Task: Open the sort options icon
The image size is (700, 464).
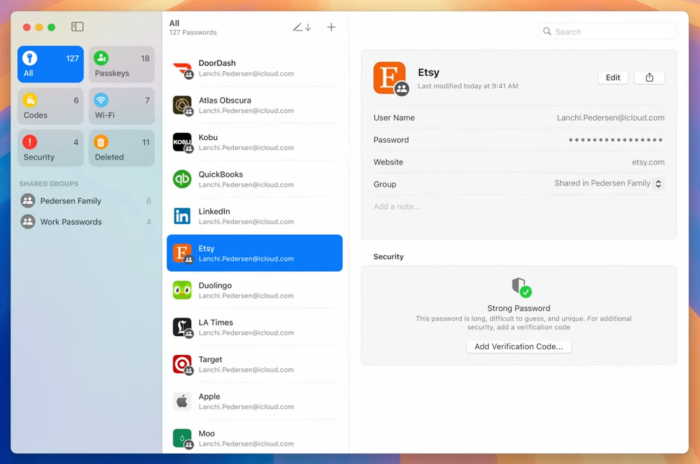Action: click(x=302, y=27)
